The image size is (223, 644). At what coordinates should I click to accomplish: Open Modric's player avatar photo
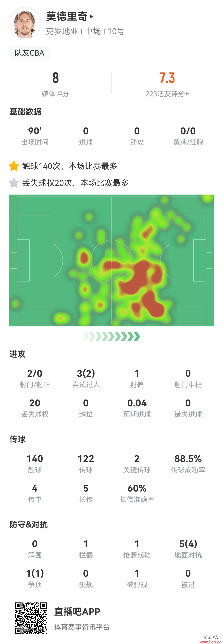pyautogui.click(x=25, y=23)
